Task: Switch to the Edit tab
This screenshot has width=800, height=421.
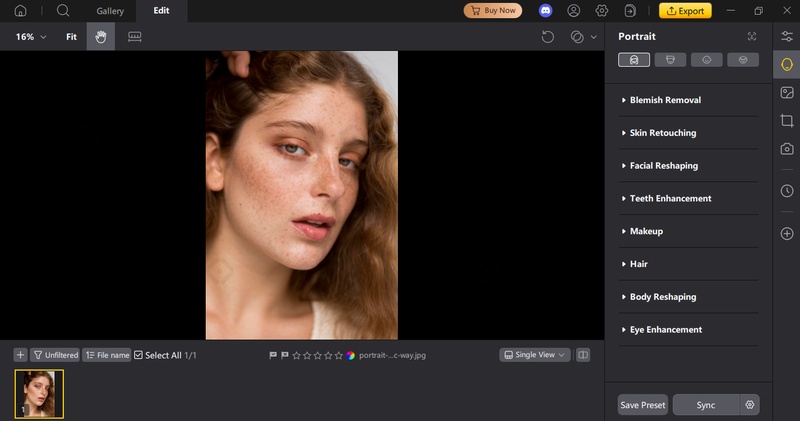Action: coord(161,11)
